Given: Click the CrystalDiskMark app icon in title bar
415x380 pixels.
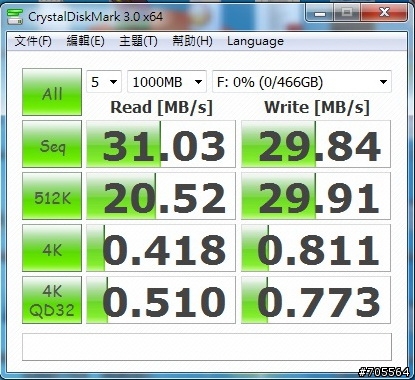Looking at the screenshot, I should (x=15, y=16).
